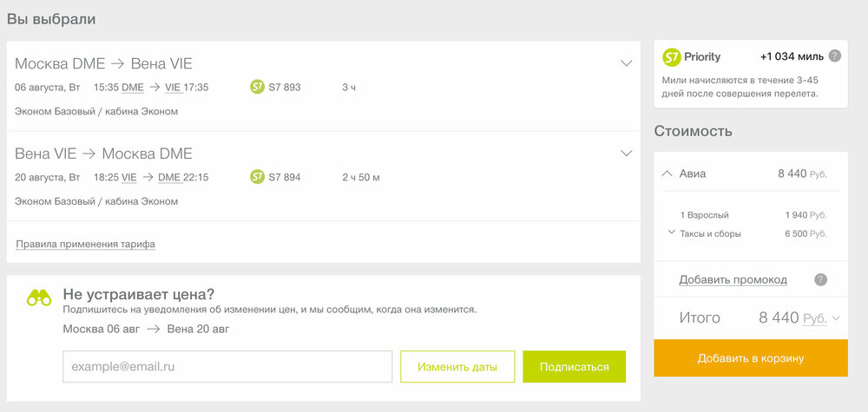
Task: Click the DME departure airport code at 15:35
Action: [x=132, y=88]
